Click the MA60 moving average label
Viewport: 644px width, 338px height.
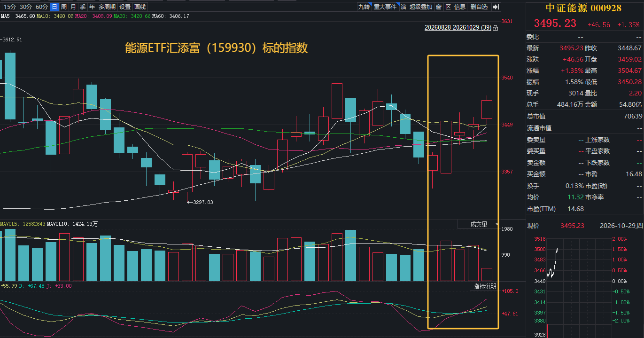pyautogui.click(x=171, y=16)
